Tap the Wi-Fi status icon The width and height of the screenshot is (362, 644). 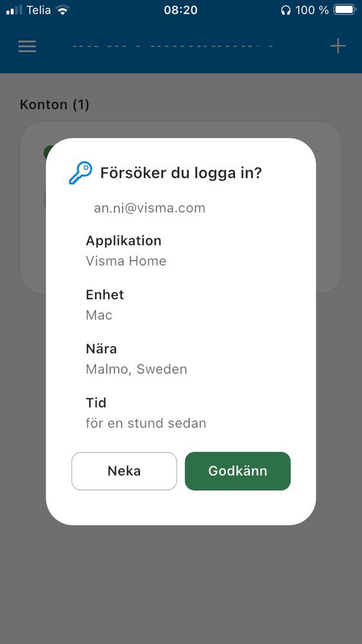(x=62, y=10)
